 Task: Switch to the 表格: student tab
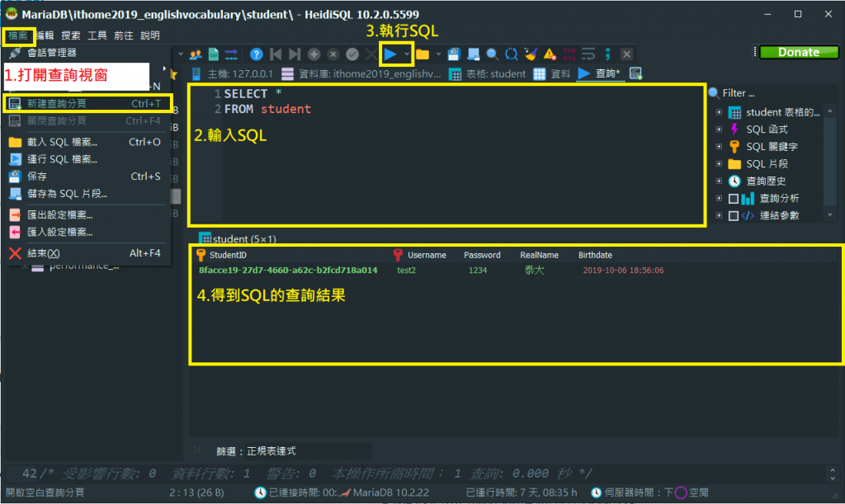click(487, 73)
